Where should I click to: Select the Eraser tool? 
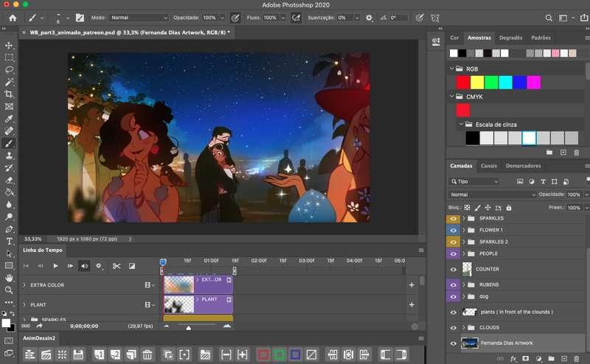point(9,180)
